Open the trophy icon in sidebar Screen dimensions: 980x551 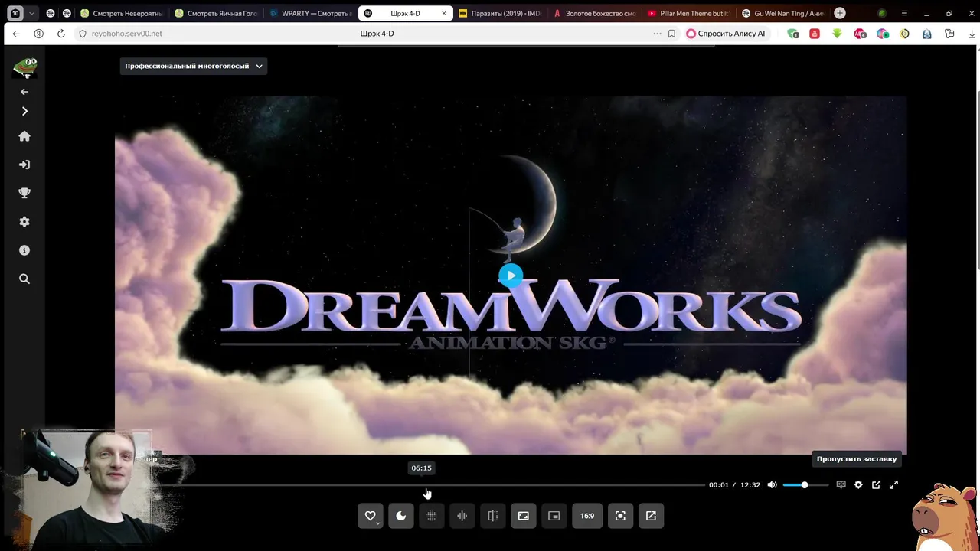click(x=24, y=193)
